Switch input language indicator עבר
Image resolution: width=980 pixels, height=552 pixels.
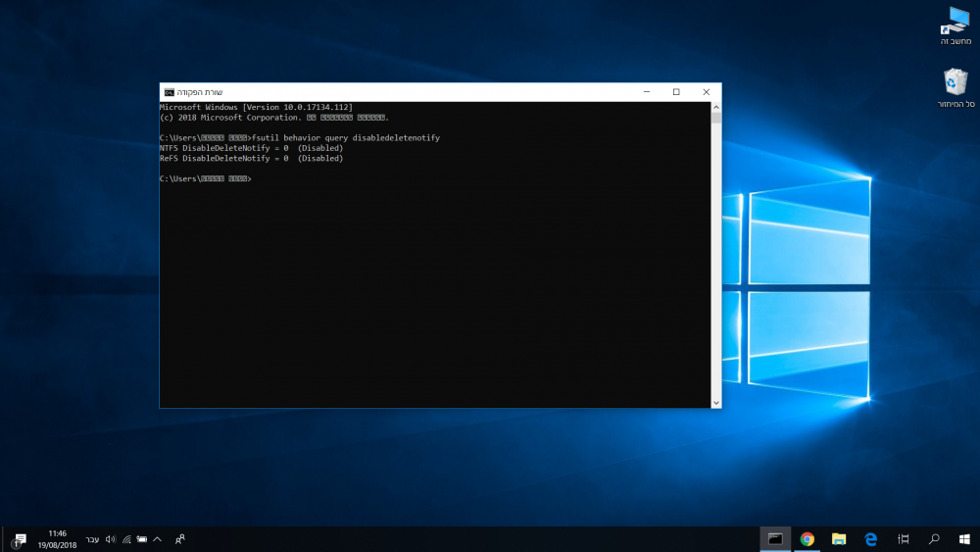click(x=92, y=539)
